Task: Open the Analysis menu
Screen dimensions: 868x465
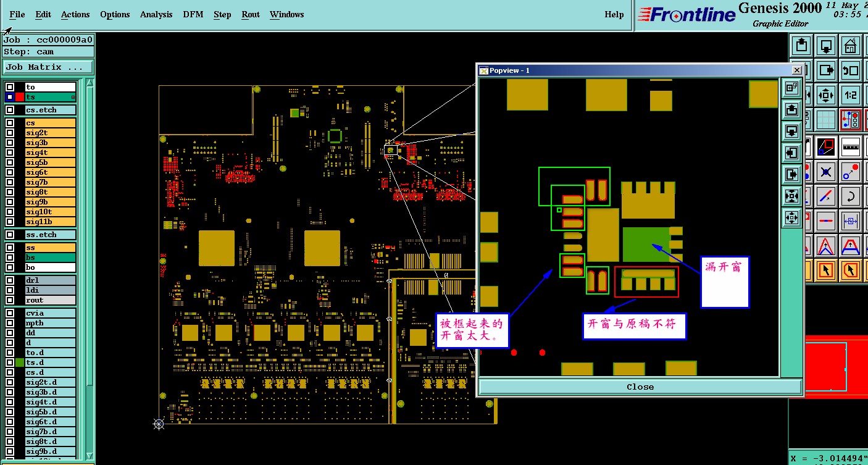Action: (x=156, y=14)
